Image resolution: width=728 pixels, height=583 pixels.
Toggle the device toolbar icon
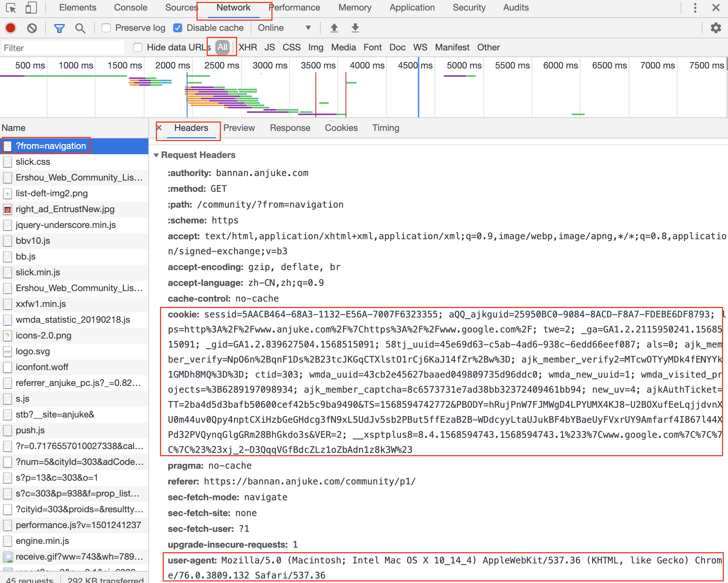31,8
